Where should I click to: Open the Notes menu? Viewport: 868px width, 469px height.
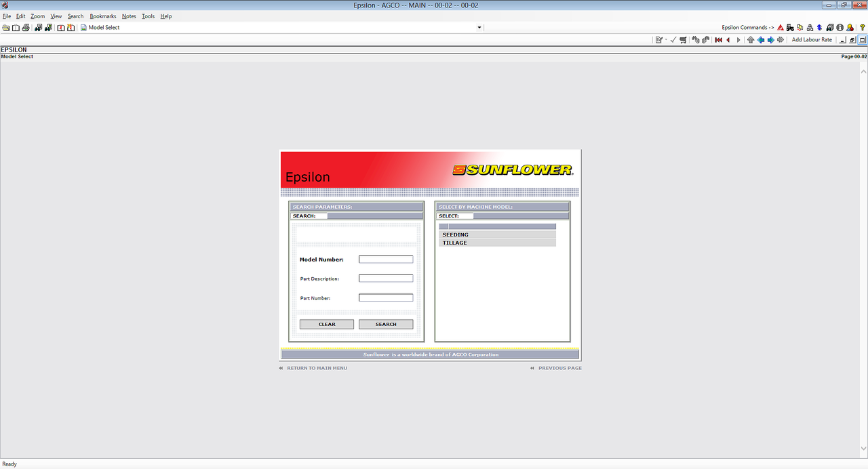(129, 16)
